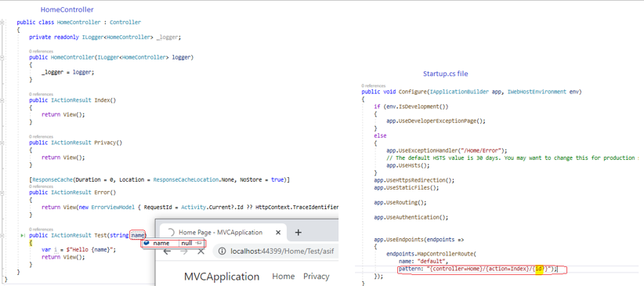Click 'env.IsDevelopment()' condition in Startup.cs
This screenshot has height=286, width=644.
tap(415, 107)
